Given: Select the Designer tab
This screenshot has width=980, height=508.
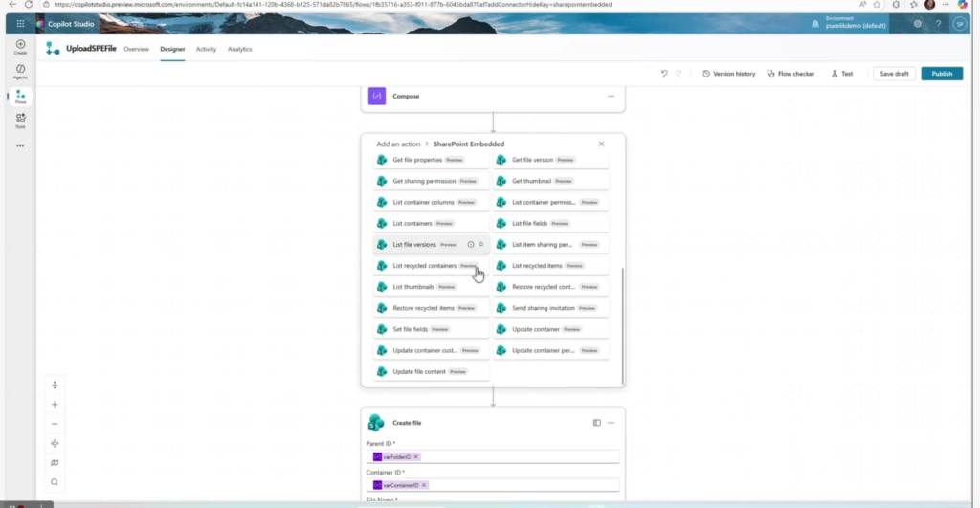Looking at the screenshot, I should coord(172,49).
